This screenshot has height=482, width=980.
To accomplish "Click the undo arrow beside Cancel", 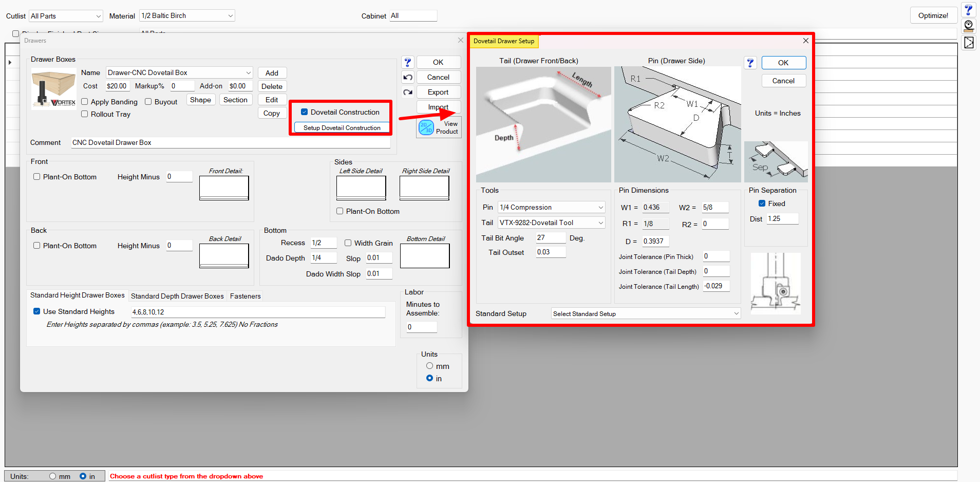I will (408, 78).
